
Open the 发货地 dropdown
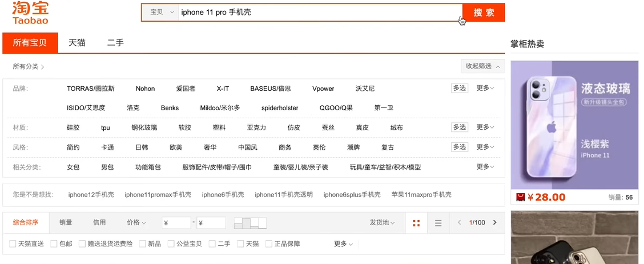pos(382,222)
